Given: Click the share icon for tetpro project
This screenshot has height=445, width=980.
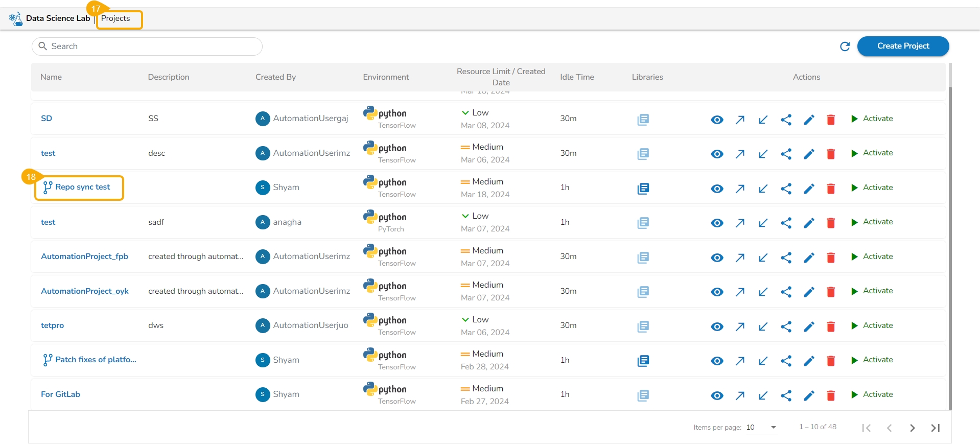Looking at the screenshot, I should (x=786, y=326).
